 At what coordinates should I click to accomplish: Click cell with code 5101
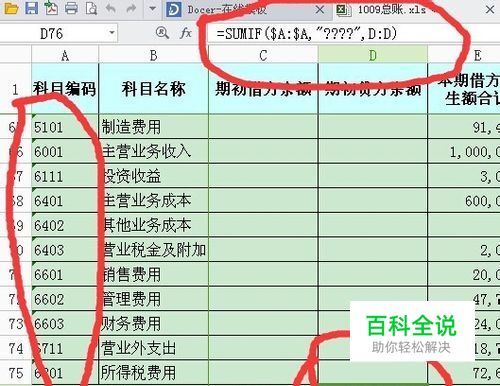(65, 127)
